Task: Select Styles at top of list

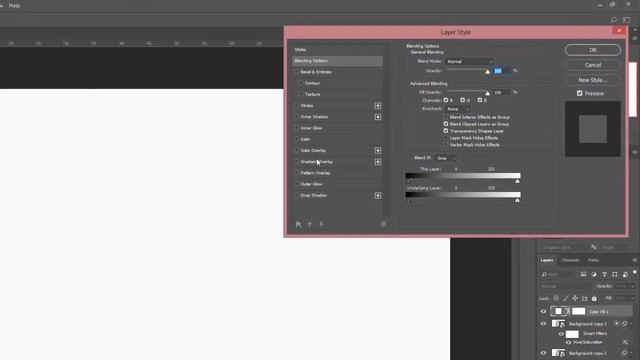Action: coord(300,49)
